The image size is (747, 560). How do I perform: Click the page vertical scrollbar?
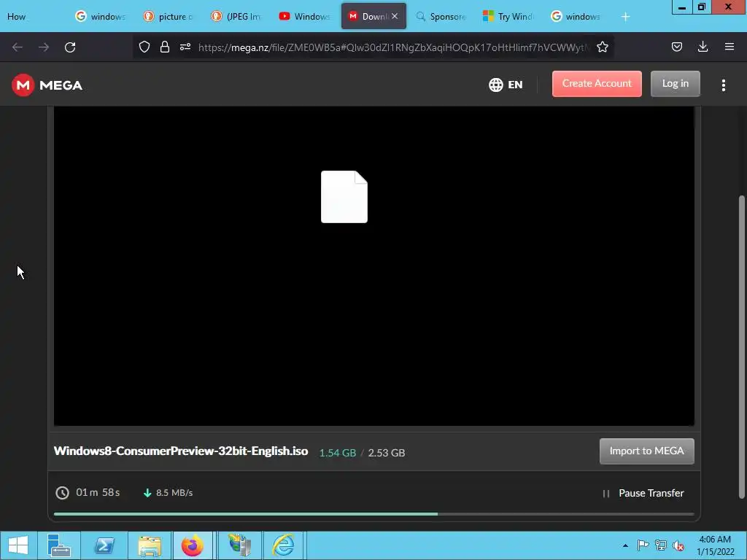click(741, 347)
